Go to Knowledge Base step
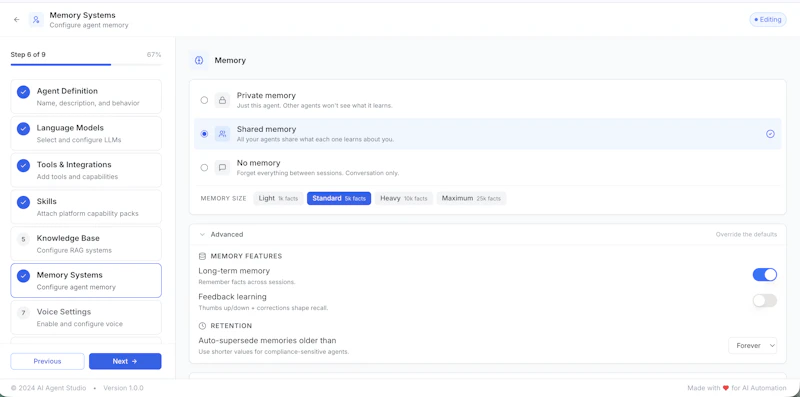This screenshot has width=800, height=397. point(86,243)
